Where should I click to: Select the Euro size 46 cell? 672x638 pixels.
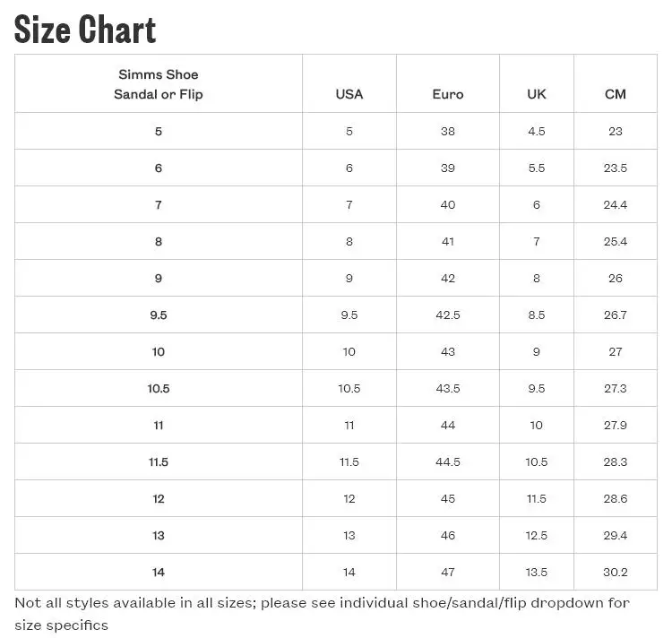448,535
